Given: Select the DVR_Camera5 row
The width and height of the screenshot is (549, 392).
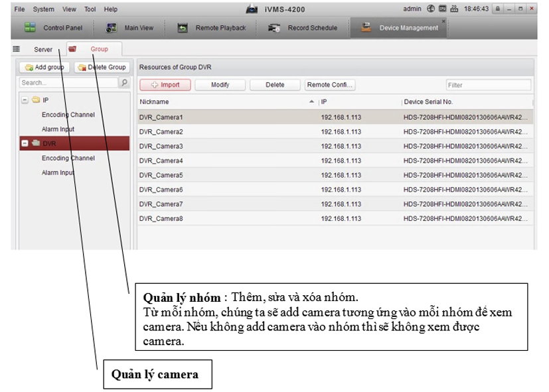Looking at the screenshot, I should pyautogui.click(x=335, y=175).
